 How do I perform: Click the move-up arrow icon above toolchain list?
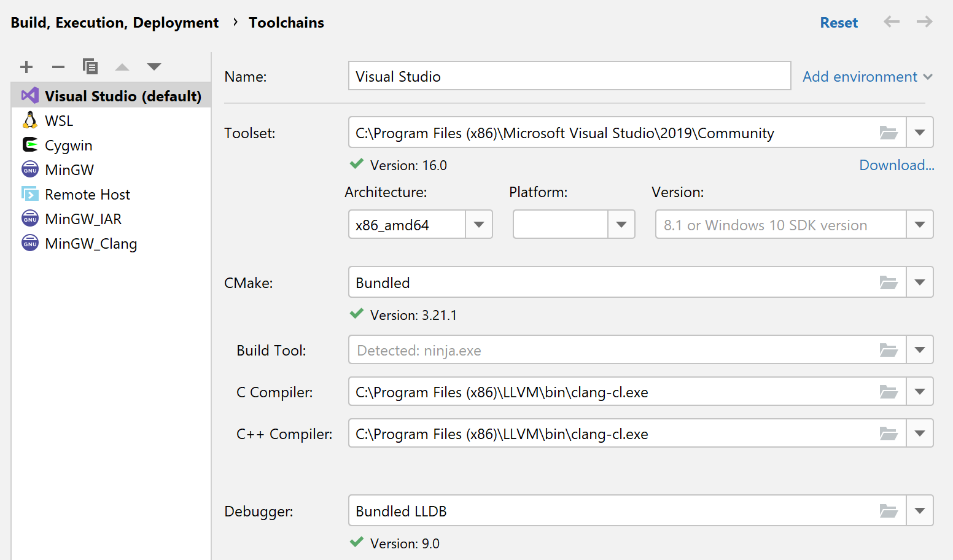(122, 66)
